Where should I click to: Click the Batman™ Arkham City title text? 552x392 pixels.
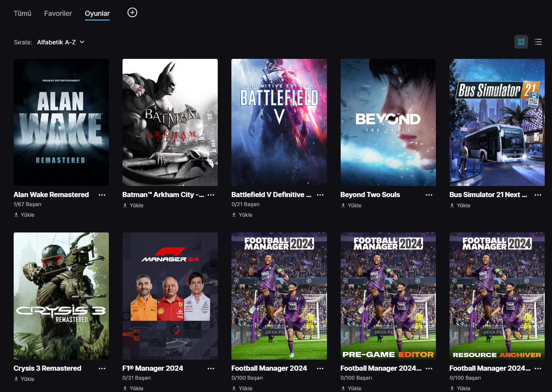(163, 195)
